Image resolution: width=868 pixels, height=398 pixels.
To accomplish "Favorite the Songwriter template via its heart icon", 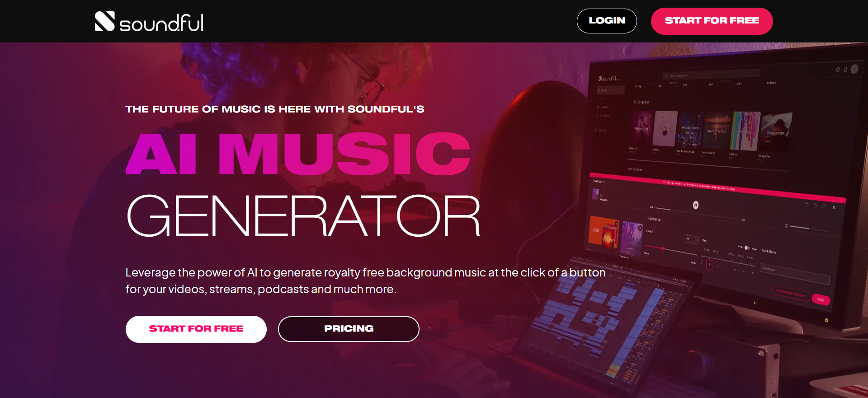I will [787, 118].
